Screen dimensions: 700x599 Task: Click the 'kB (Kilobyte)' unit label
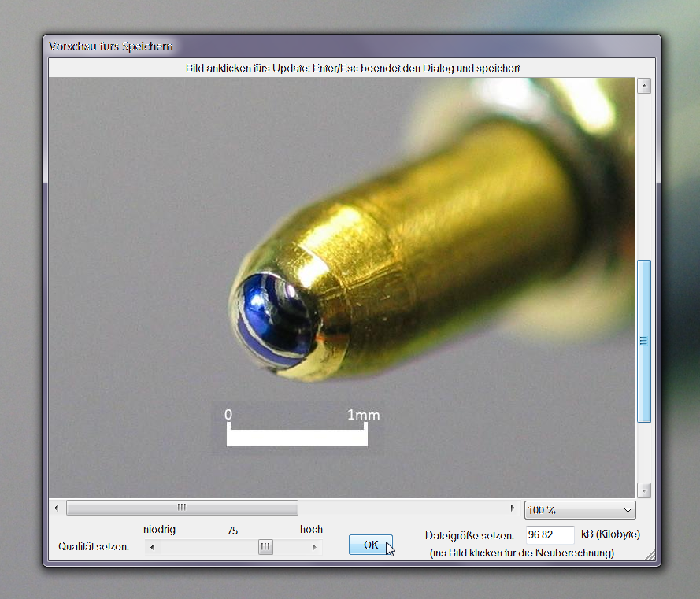coord(610,534)
